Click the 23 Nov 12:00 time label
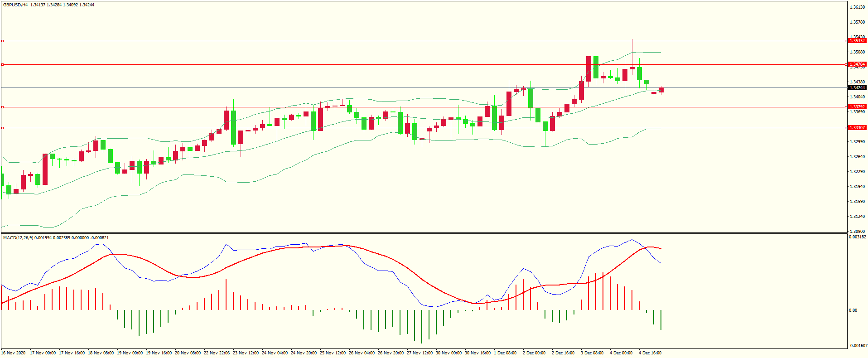 pyautogui.click(x=246, y=353)
